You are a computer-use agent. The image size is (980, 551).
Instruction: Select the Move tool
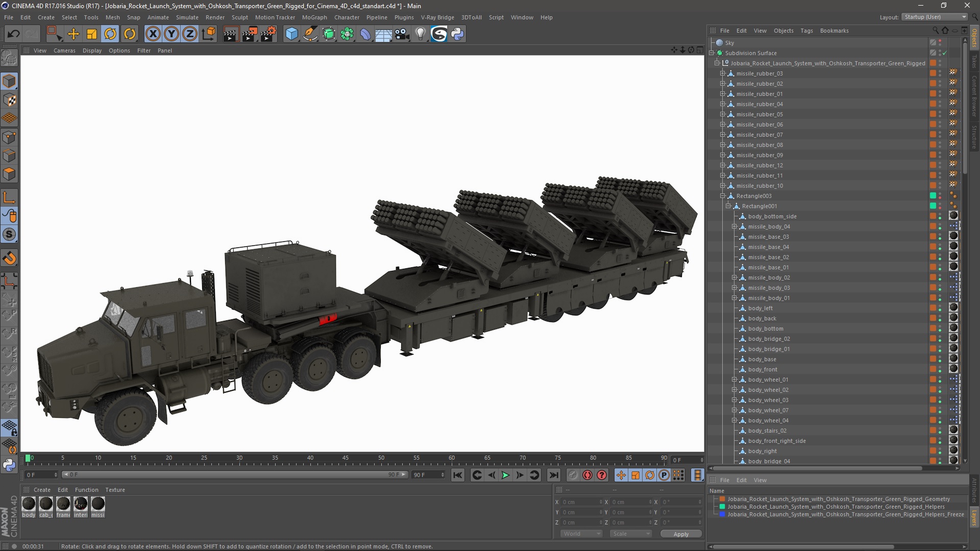(x=73, y=34)
